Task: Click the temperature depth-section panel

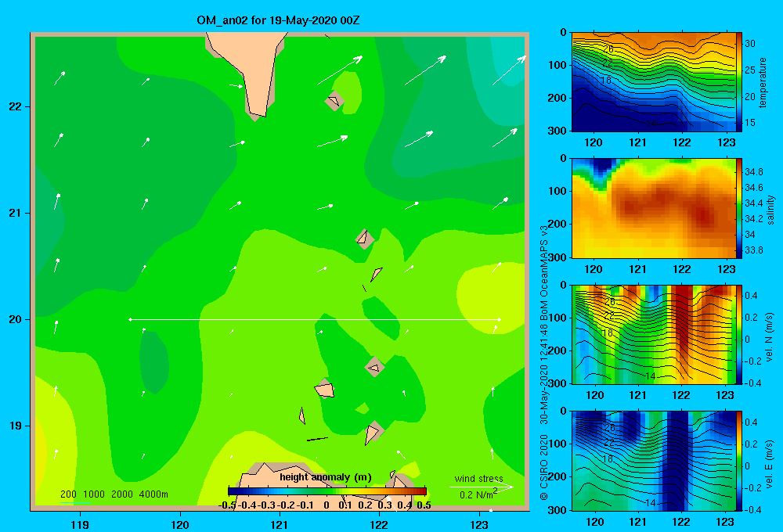Action: 654,82
